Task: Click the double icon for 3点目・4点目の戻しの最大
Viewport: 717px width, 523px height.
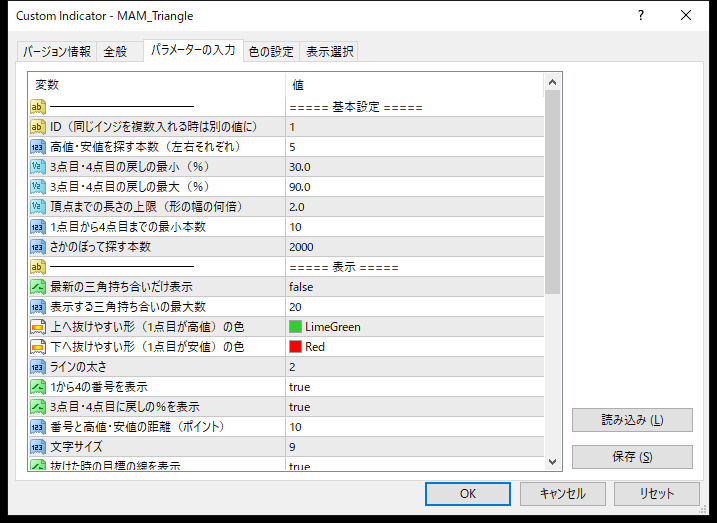Action: [38, 187]
